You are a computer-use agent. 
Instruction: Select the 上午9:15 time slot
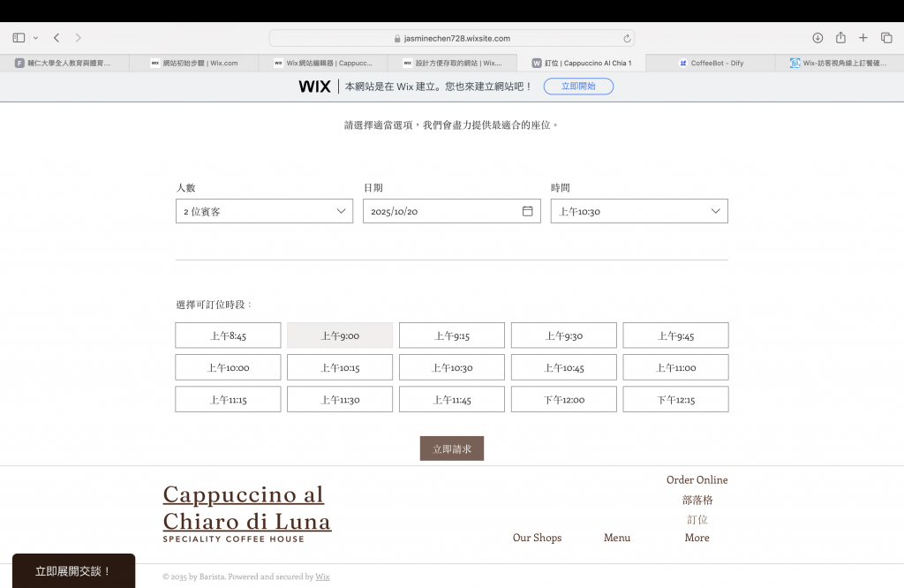452,335
